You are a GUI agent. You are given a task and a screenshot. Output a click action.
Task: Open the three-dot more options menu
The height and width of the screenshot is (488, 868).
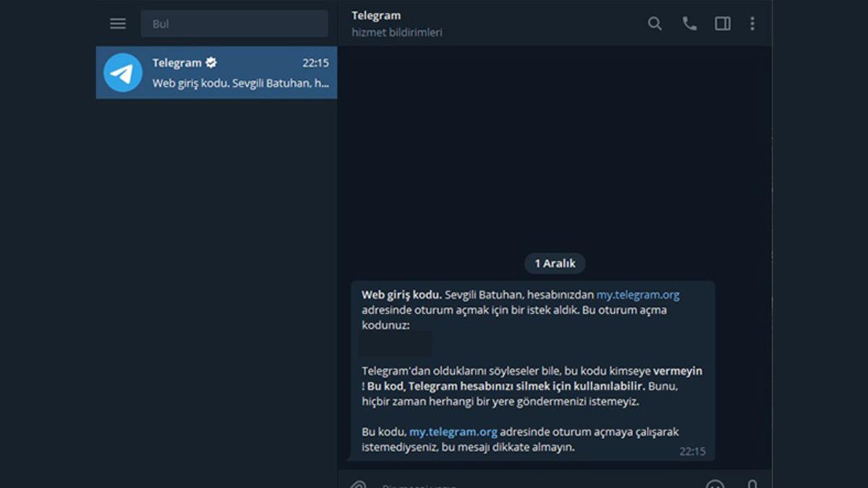pos(752,24)
